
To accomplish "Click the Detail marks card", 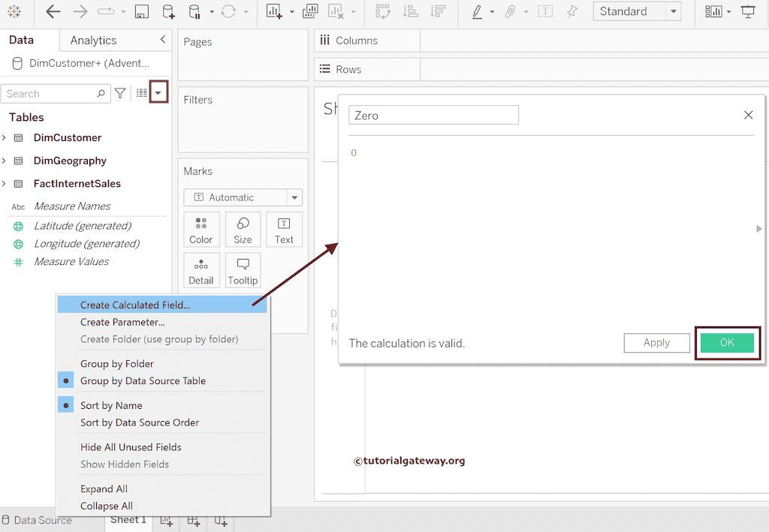I will point(201,271).
